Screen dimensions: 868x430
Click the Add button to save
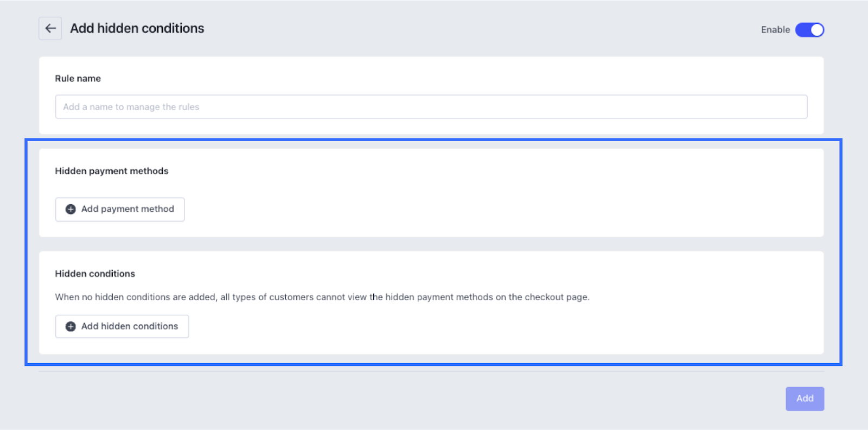tap(805, 399)
